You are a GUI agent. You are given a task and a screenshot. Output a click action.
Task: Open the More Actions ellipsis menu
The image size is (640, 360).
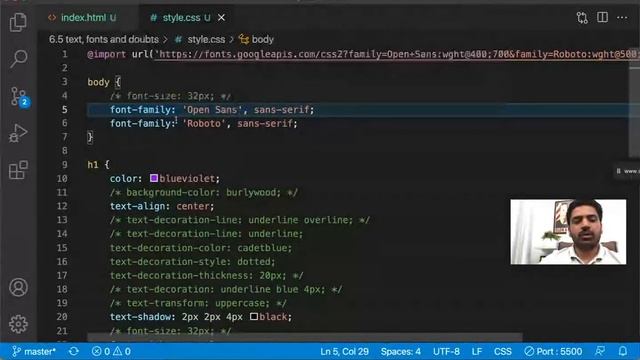[622, 18]
